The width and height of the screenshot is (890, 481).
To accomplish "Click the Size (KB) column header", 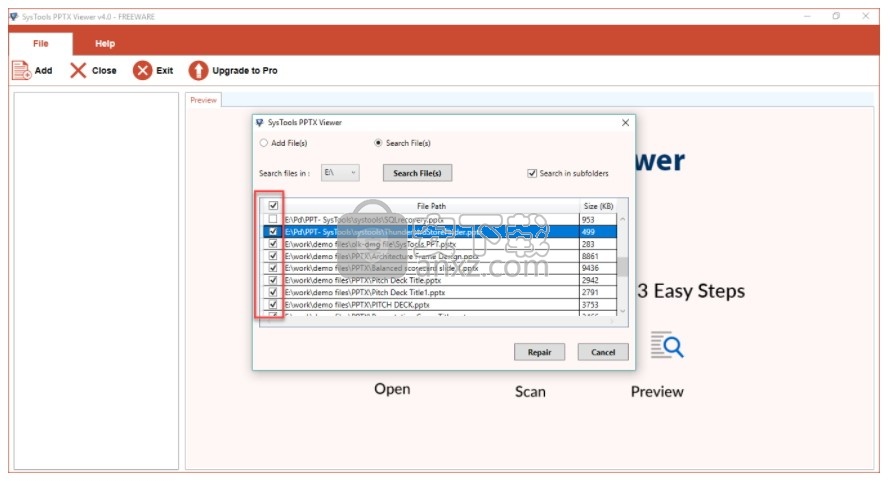I will [x=598, y=206].
